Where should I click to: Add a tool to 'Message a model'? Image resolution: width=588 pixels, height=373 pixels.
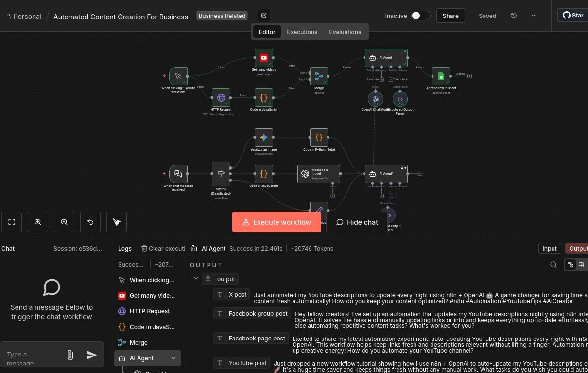[x=333, y=196]
